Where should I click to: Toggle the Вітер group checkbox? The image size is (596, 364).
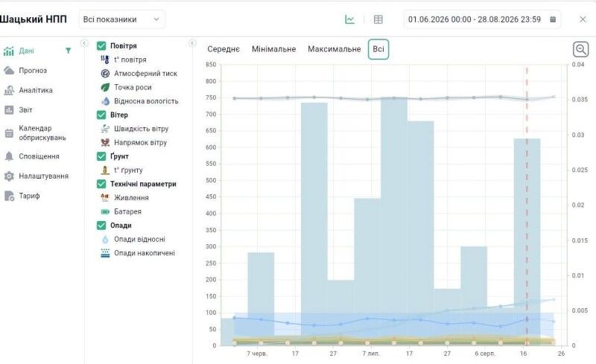click(x=101, y=115)
